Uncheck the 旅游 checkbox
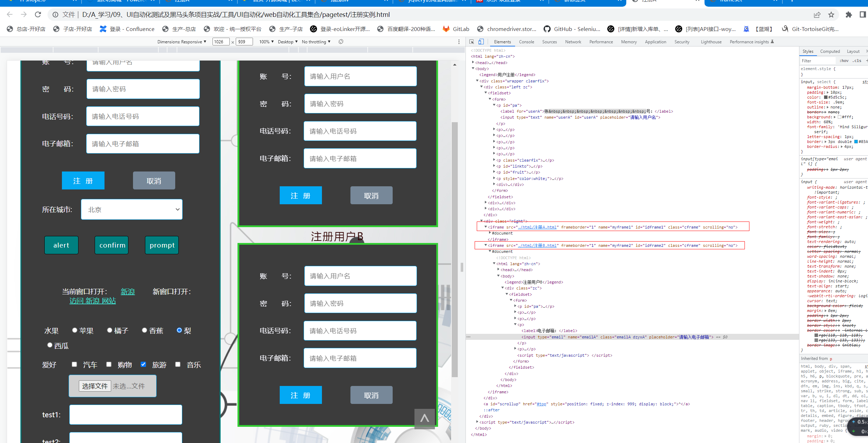 pyautogui.click(x=143, y=364)
